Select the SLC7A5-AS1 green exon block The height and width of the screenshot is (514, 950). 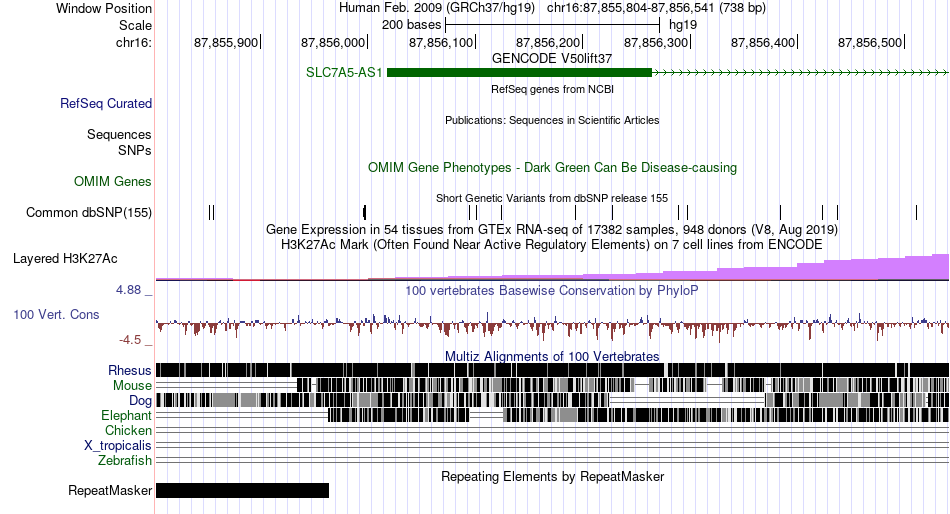click(x=519, y=73)
